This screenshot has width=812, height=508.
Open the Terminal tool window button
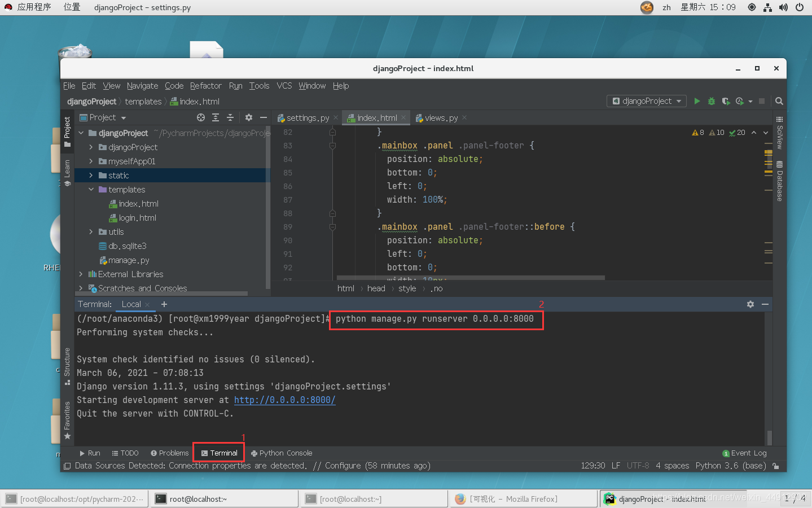pyautogui.click(x=219, y=453)
